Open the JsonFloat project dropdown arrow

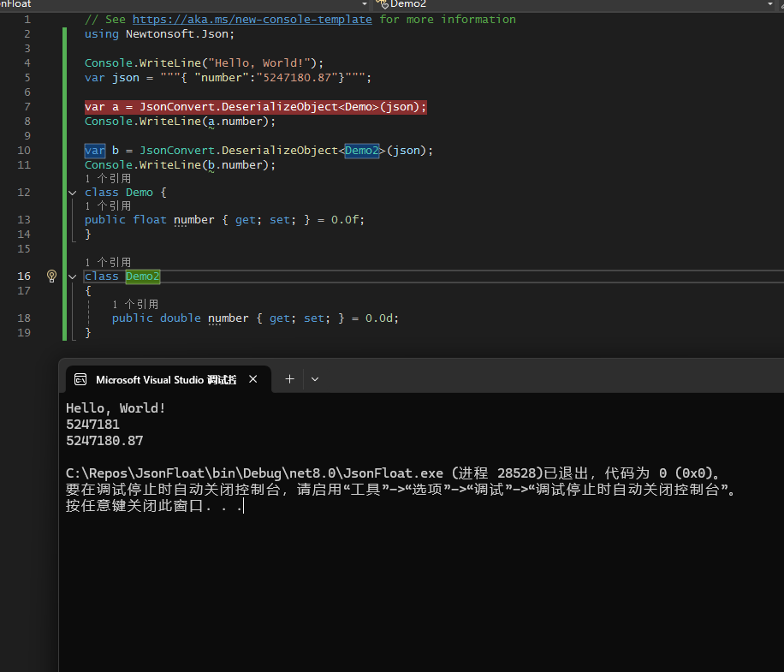point(365,4)
